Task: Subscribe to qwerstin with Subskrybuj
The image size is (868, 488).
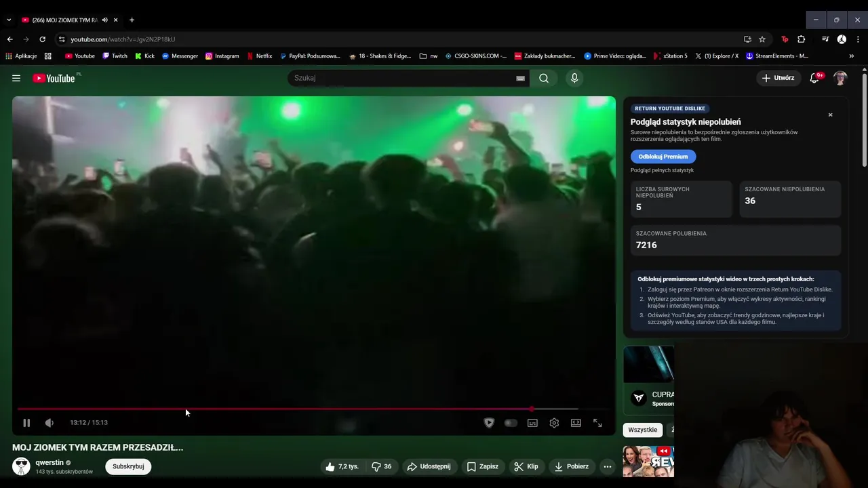Action: click(x=128, y=466)
